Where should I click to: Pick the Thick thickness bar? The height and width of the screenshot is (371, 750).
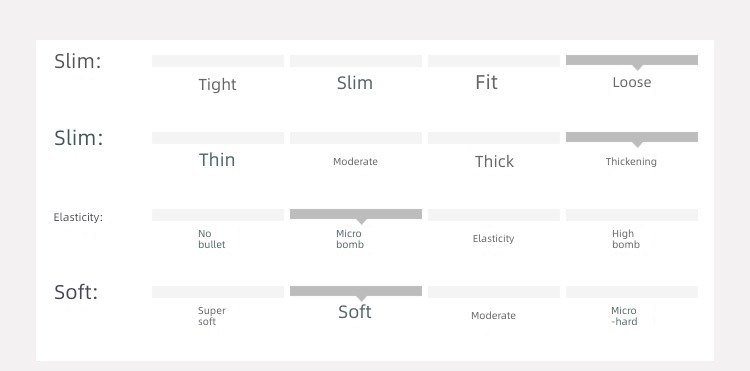494,138
